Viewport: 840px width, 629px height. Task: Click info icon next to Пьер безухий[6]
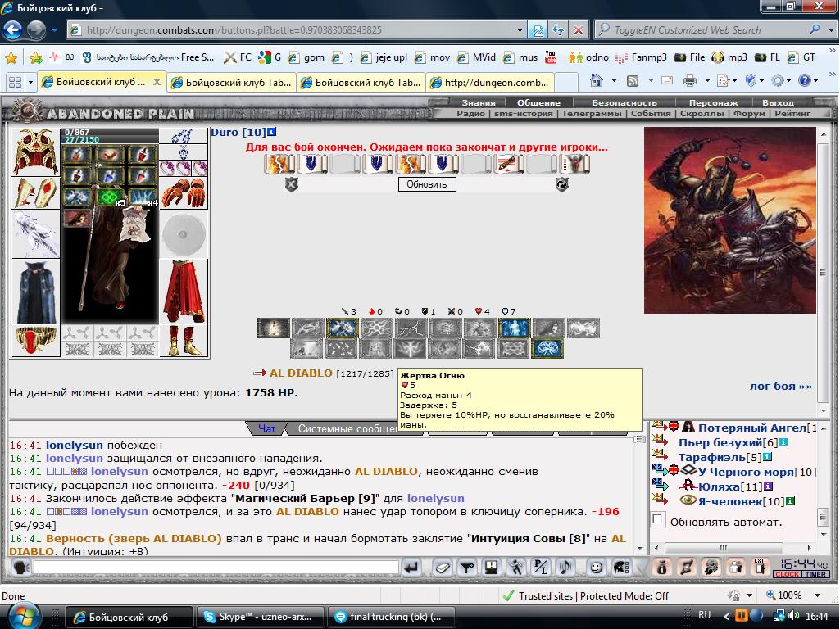pos(783,442)
